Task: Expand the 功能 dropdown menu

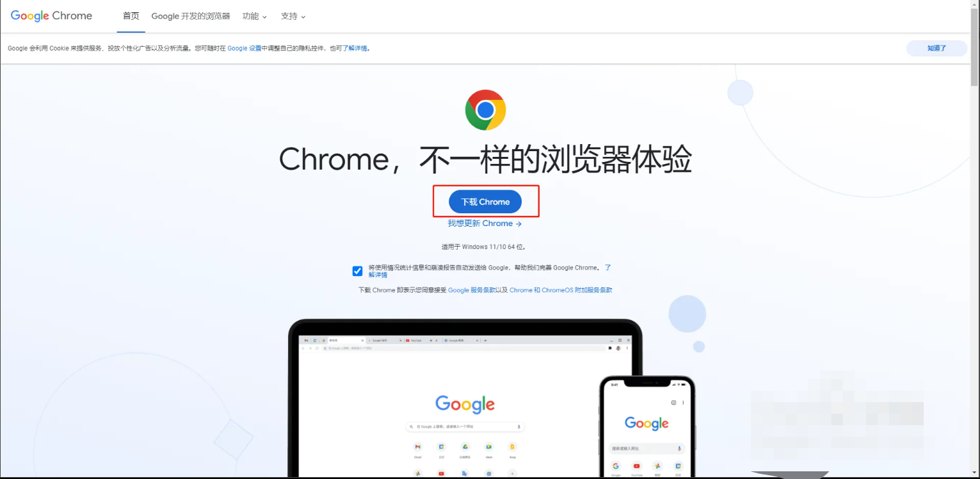Action: click(x=255, y=16)
